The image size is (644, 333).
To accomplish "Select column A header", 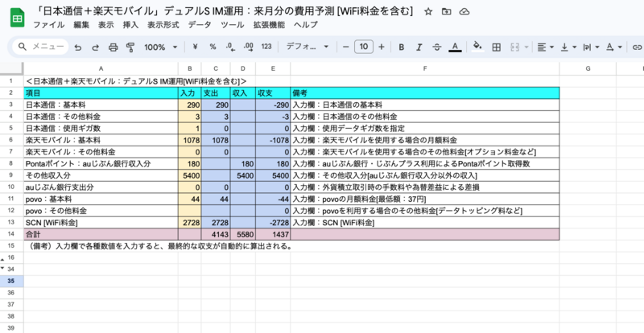I will point(101,68).
